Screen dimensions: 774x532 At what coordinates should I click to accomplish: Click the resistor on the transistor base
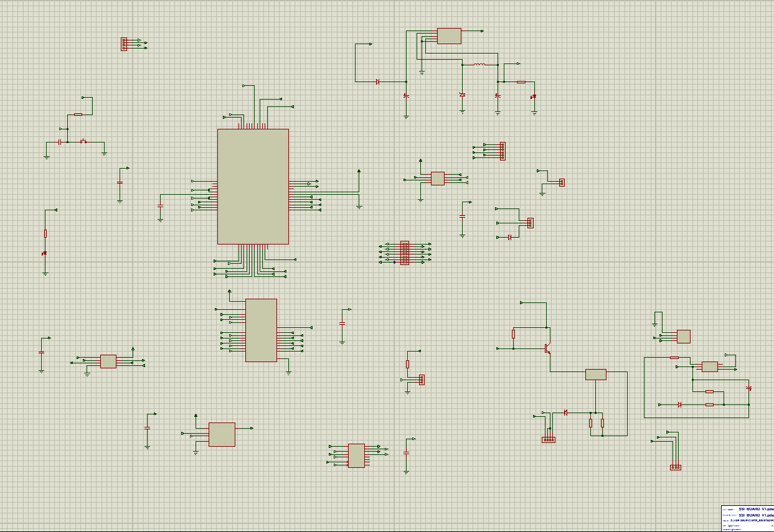pyautogui.click(x=514, y=334)
